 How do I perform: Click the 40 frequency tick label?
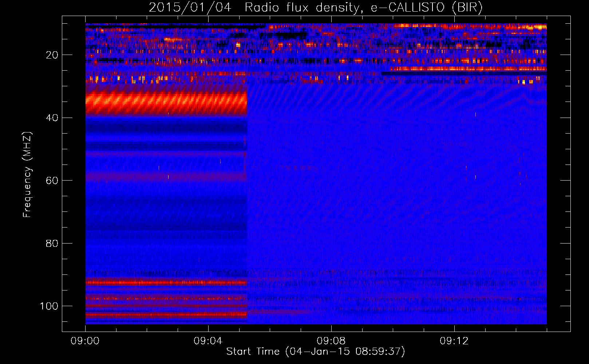click(x=52, y=118)
